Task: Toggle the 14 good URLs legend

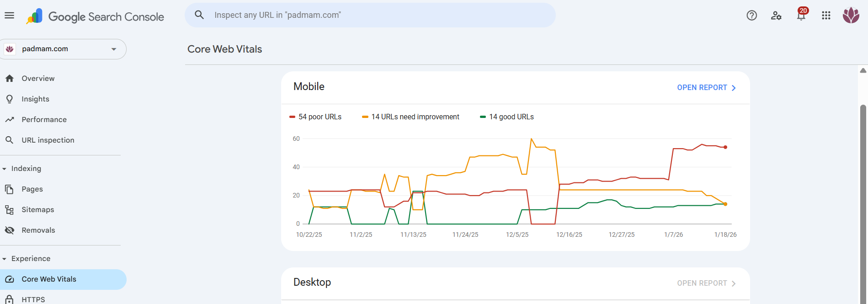Action: [506, 117]
